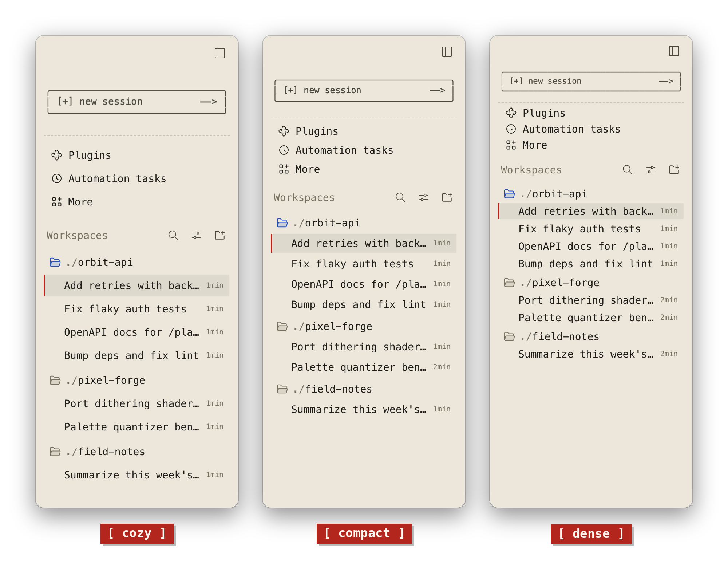Select 'Add retries with back…' in compact panel
The image size is (728, 587).
point(364,243)
